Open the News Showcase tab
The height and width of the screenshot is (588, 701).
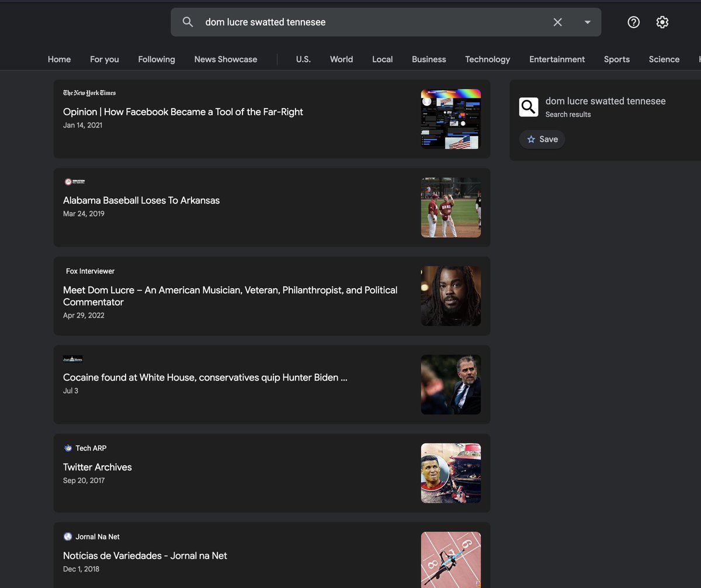pyautogui.click(x=225, y=59)
